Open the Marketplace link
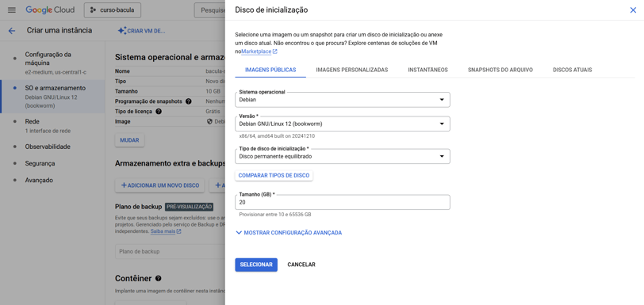The height and width of the screenshot is (305, 644). pos(256,51)
